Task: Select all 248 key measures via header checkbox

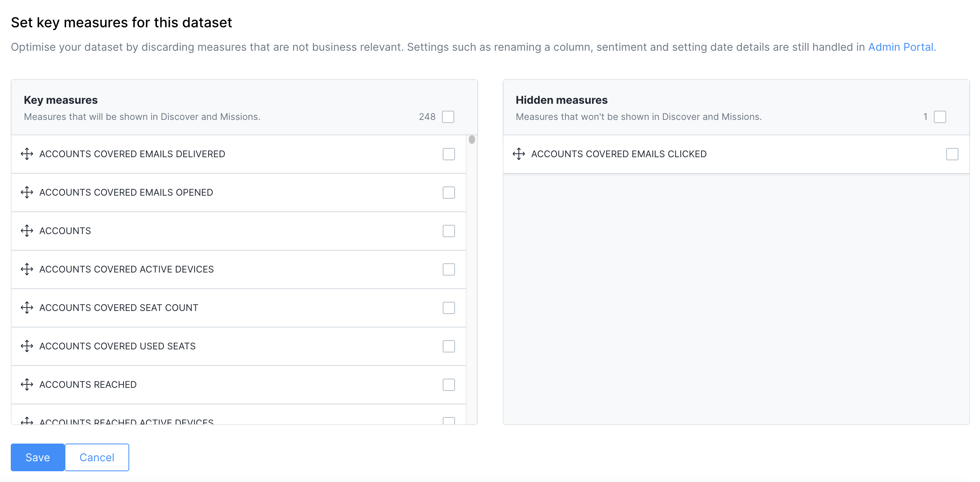Action: 448,116
